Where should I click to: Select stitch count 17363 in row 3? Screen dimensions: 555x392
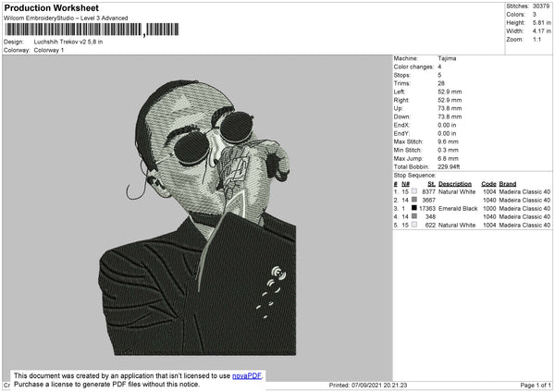(x=427, y=208)
